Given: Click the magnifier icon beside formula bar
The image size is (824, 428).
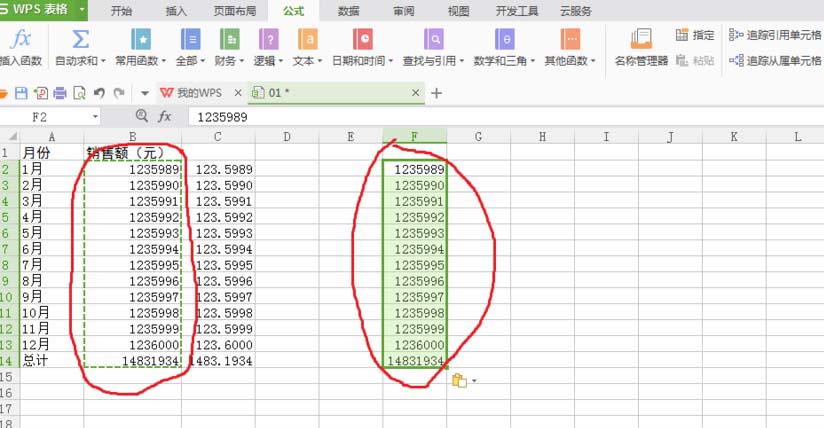Looking at the screenshot, I should point(141,116).
